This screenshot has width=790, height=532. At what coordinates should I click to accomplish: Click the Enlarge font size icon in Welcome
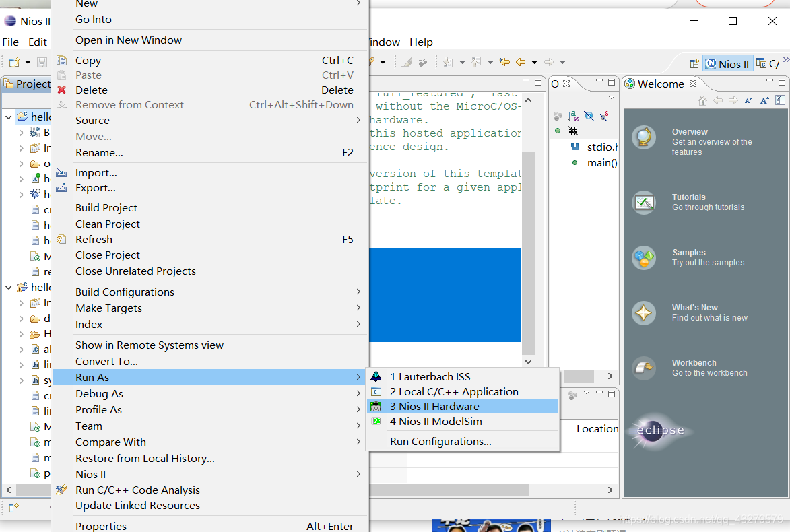tap(764, 100)
